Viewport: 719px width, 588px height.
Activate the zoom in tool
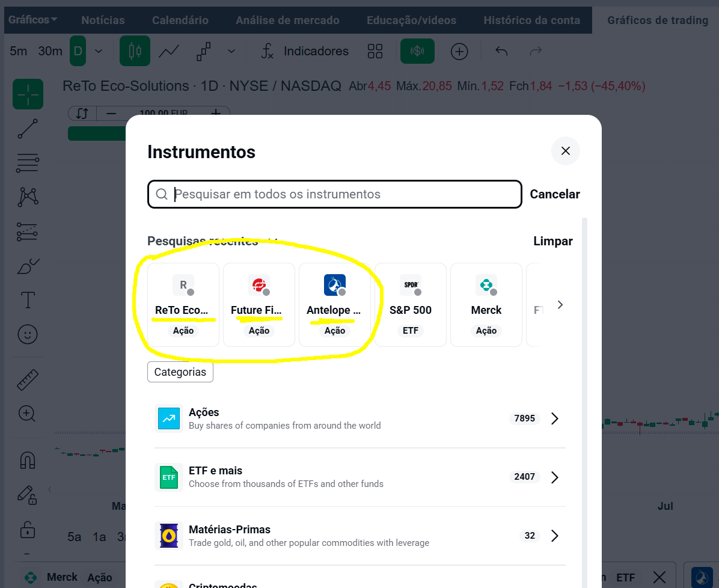[27, 414]
